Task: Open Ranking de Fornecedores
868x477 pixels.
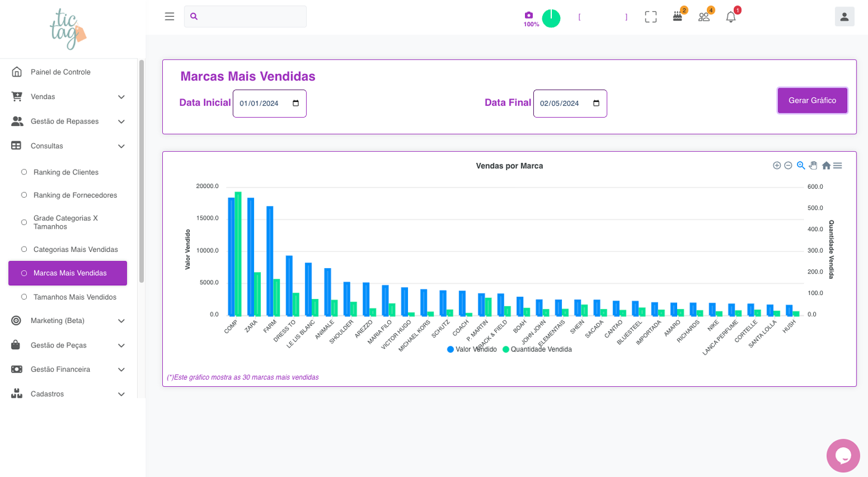Action: point(75,195)
